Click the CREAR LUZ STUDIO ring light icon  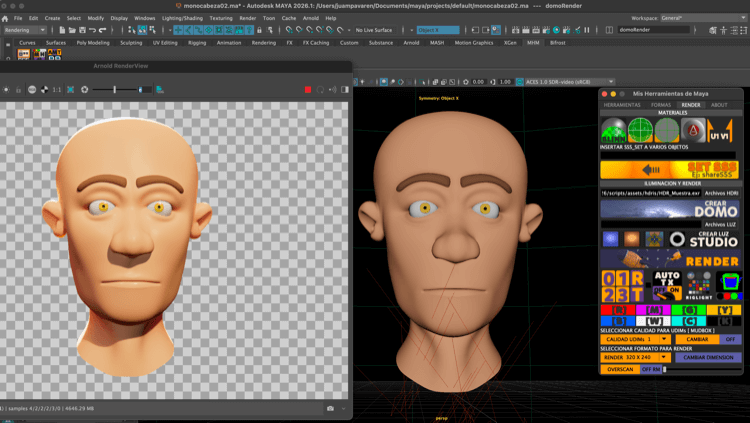[677, 240]
